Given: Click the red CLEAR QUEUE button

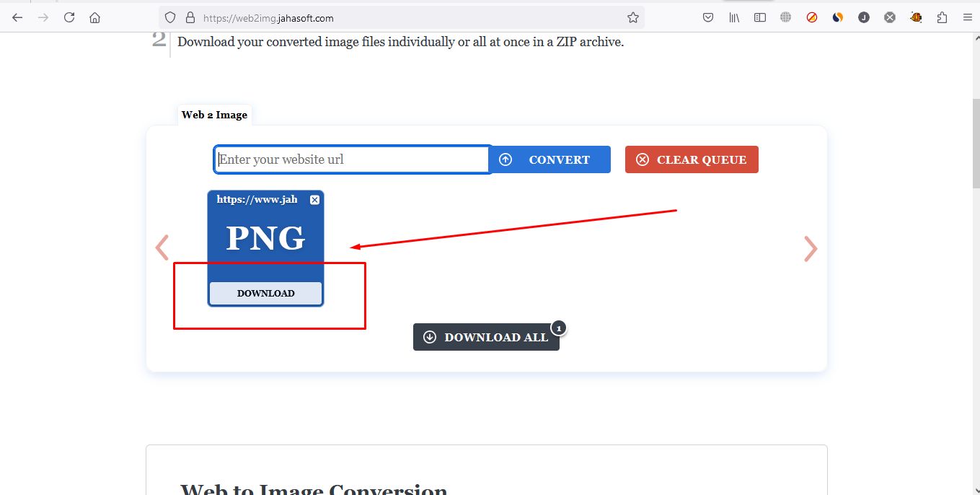Looking at the screenshot, I should tap(692, 159).
